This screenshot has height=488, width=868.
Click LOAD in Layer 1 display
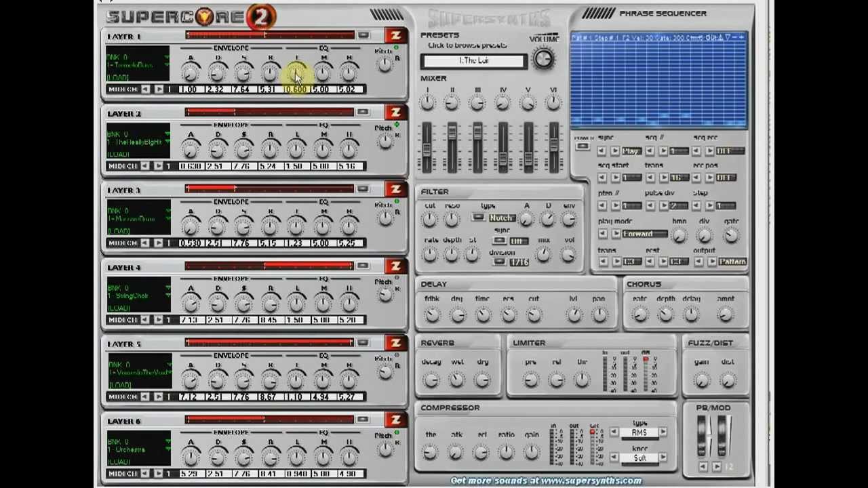(119, 77)
